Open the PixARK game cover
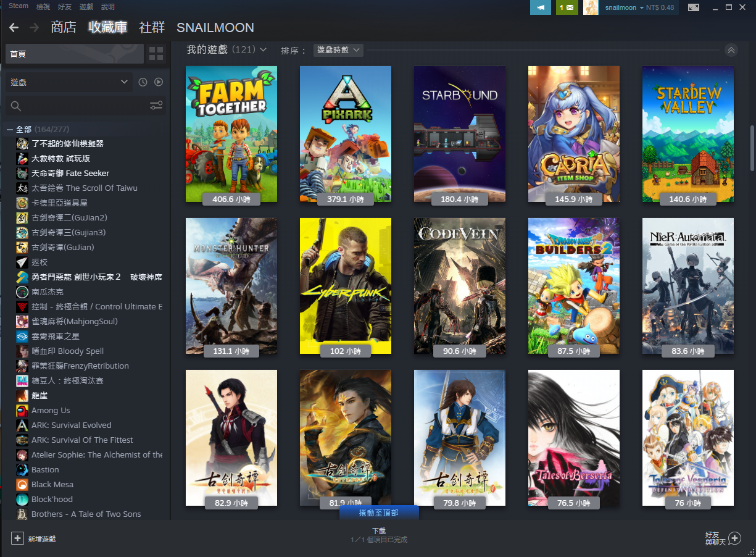This screenshot has height=557, width=756. click(346, 134)
